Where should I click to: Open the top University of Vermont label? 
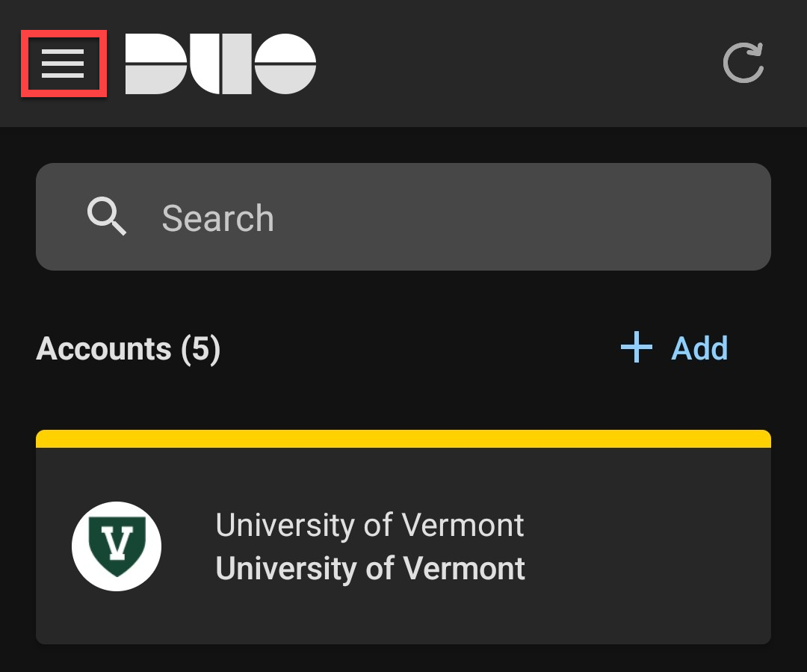point(370,525)
